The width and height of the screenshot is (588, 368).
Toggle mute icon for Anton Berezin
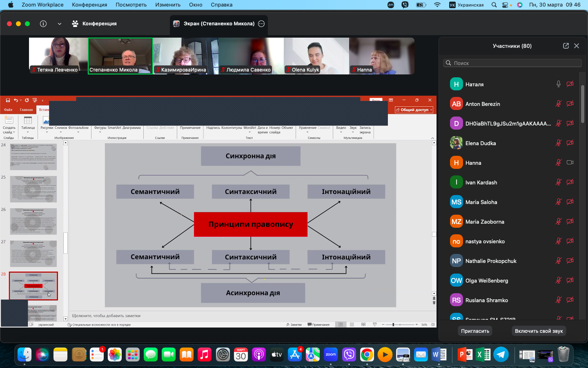click(558, 104)
